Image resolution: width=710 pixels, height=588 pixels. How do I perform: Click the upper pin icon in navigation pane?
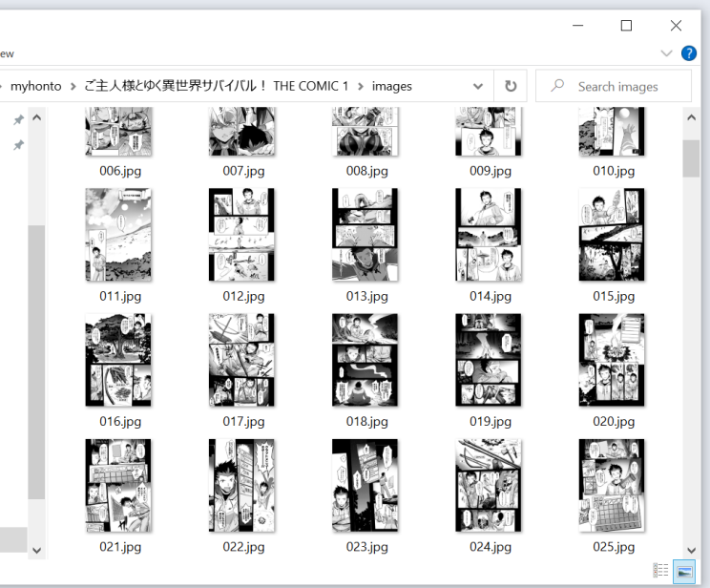[18, 119]
